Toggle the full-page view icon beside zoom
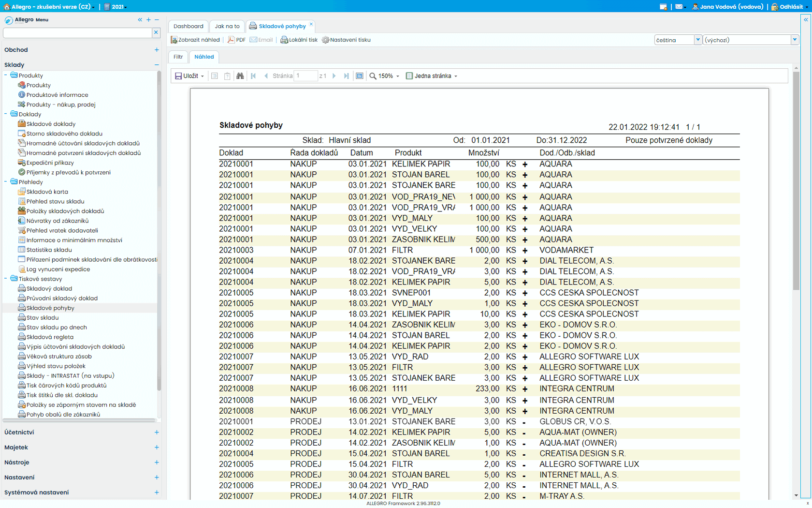 (x=359, y=76)
